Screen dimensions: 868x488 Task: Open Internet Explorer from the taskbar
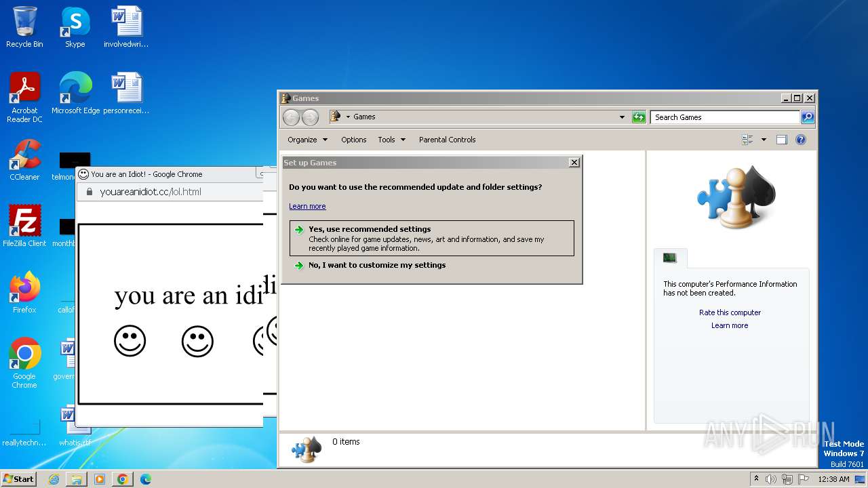coord(54,479)
